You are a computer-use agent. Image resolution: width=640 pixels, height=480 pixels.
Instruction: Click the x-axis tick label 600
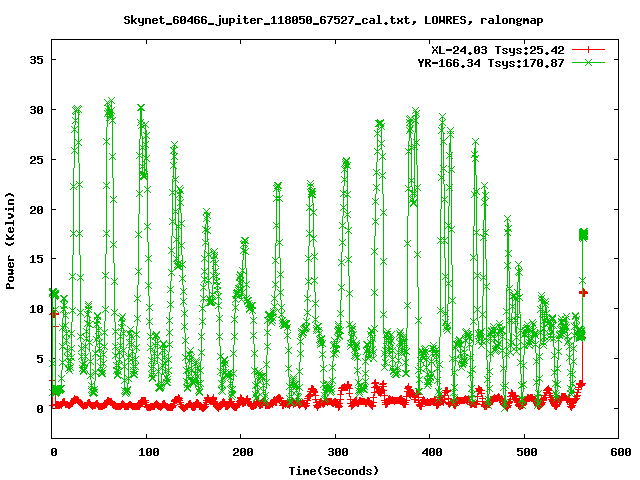pyautogui.click(x=621, y=452)
